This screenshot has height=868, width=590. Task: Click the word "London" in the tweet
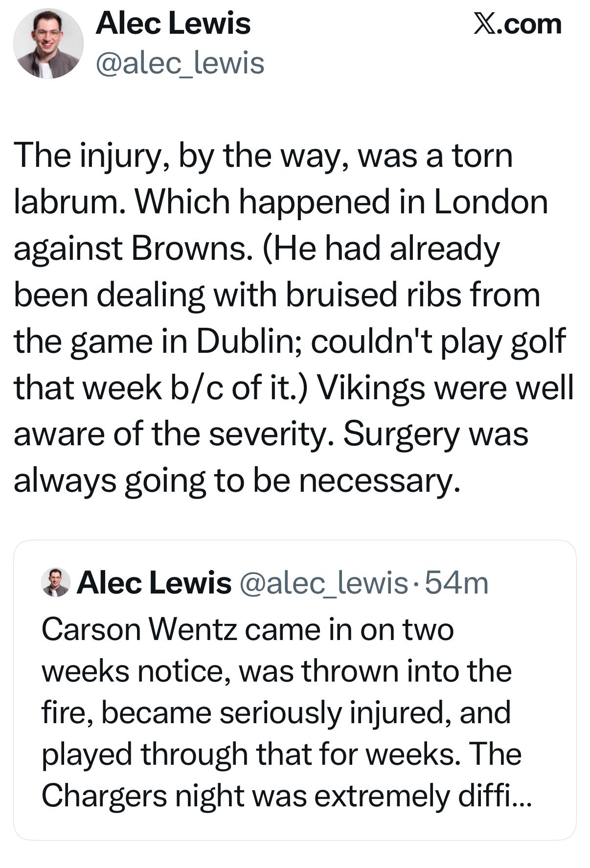click(x=490, y=202)
